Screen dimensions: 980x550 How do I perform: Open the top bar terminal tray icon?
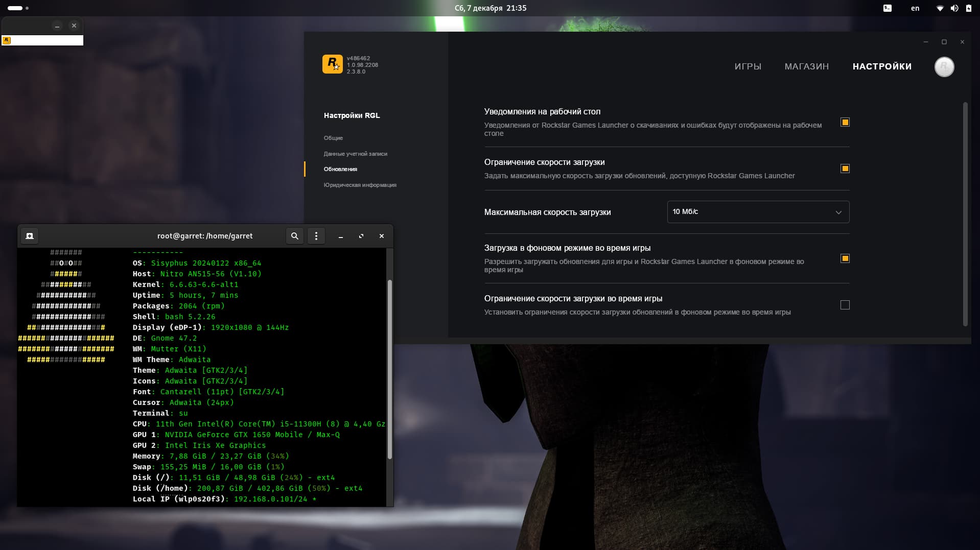pyautogui.click(x=888, y=8)
